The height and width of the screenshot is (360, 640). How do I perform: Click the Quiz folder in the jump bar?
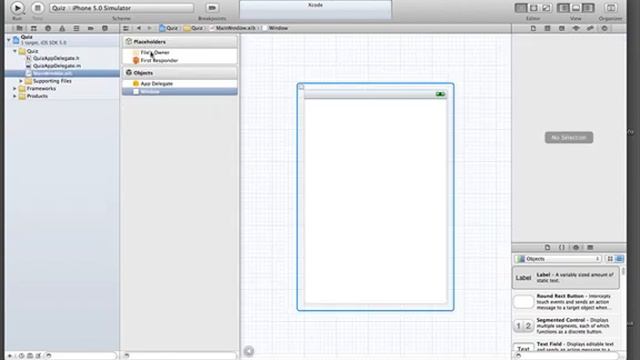[193, 28]
